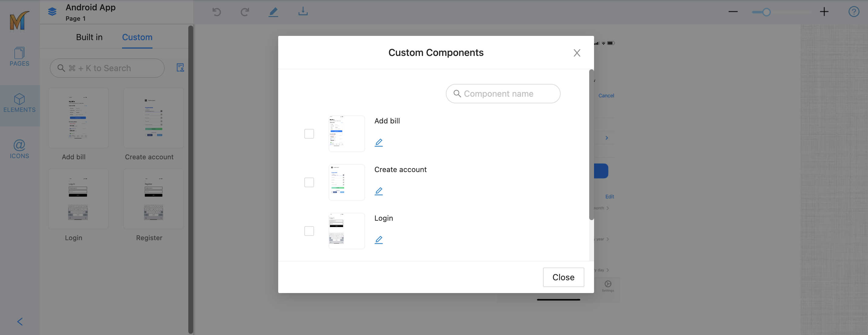Open manage custom components icon
Viewport: 868px width, 335px height.
[180, 68]
